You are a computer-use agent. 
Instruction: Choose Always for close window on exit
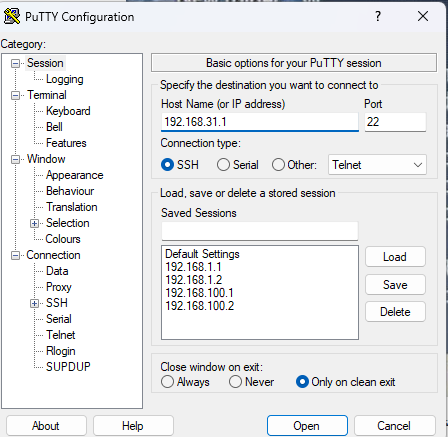pos(167,382)
